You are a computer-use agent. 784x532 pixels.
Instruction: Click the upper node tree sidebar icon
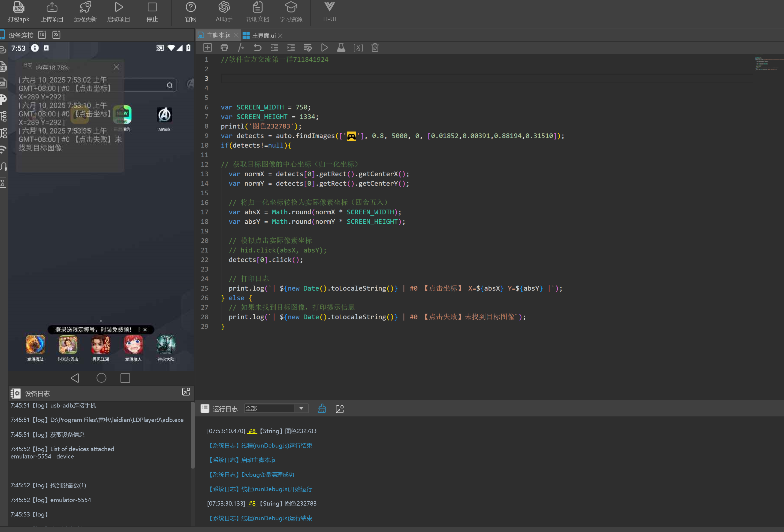(3, 116)
